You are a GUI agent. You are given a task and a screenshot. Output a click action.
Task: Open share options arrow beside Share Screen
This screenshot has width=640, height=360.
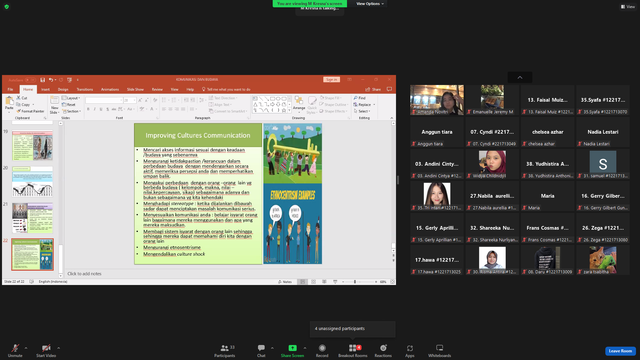[305, 348]
